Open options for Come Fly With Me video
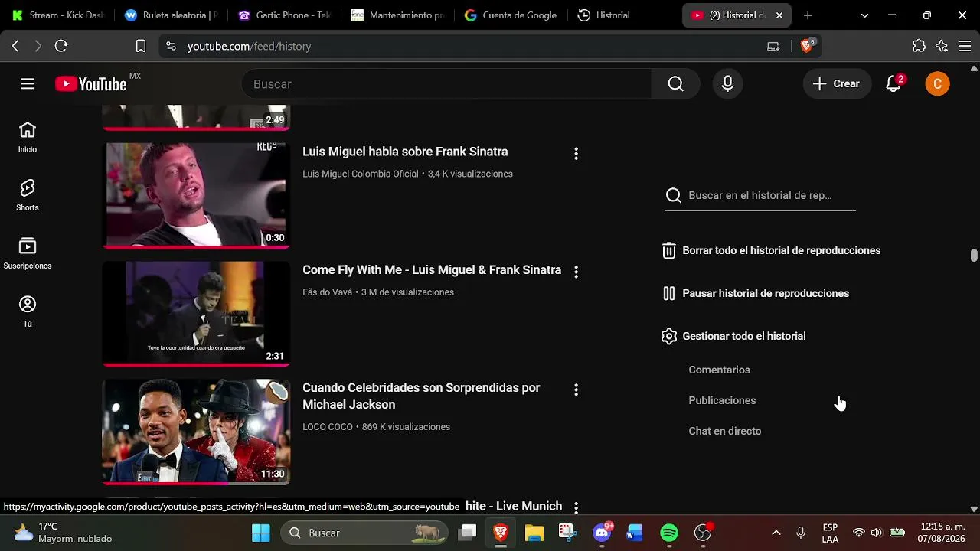 [576, 272]
